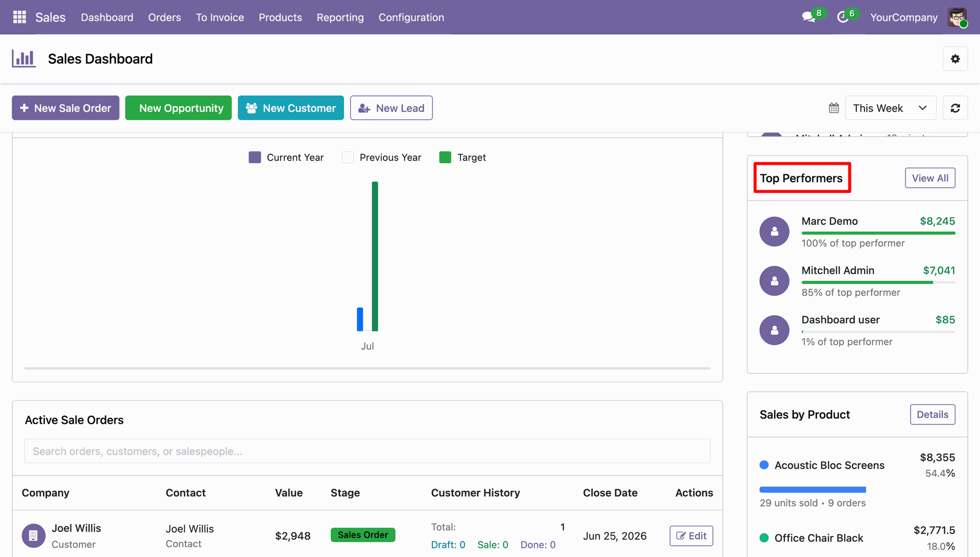This screenshot has height=557, width=980.
Task: Click the Office Chair Black product name
Action: pyautogui.click(x=819, y=538)
